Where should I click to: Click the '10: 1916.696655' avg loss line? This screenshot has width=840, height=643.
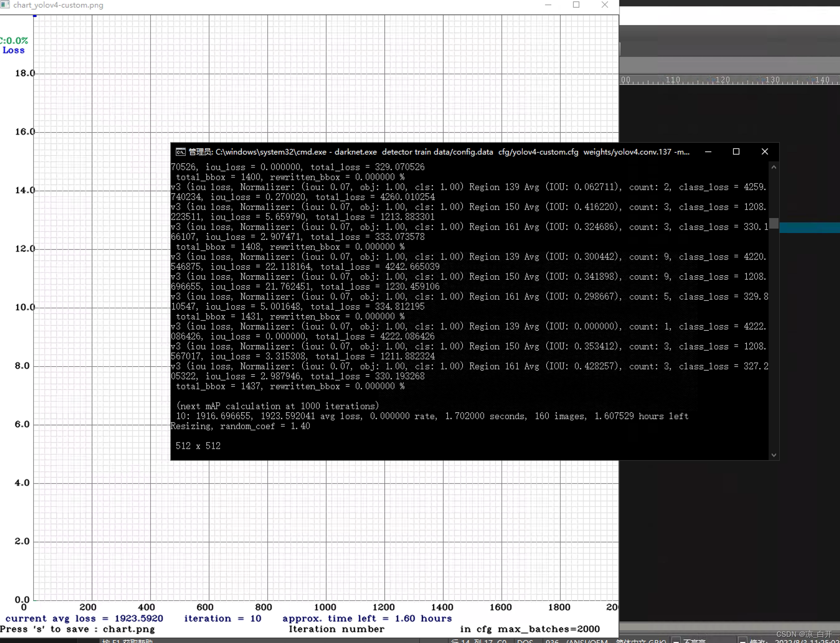point(432,416)
